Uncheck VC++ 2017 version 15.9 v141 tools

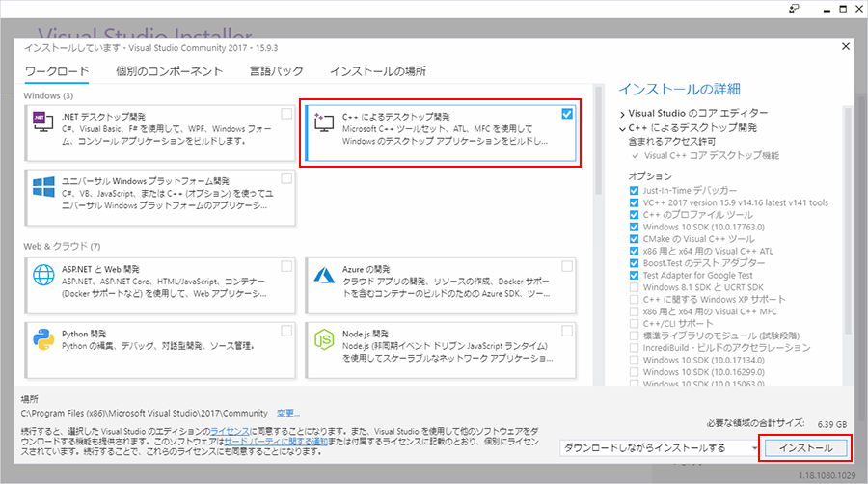pos(634,202)
